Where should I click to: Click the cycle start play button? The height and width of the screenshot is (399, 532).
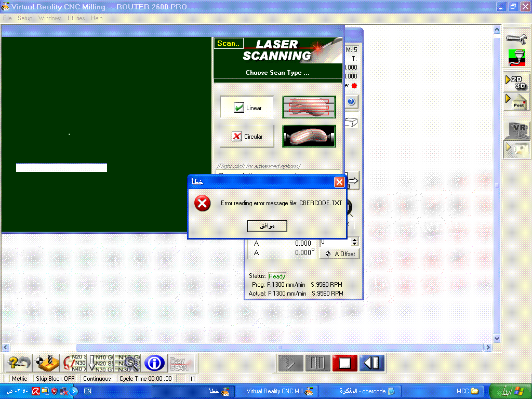(290, 363)
